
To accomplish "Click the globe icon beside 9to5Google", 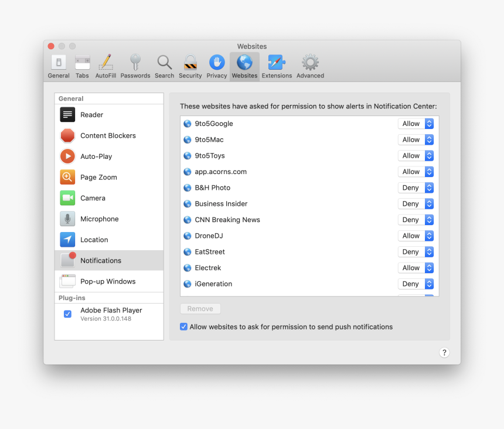I will pos(188,124).
